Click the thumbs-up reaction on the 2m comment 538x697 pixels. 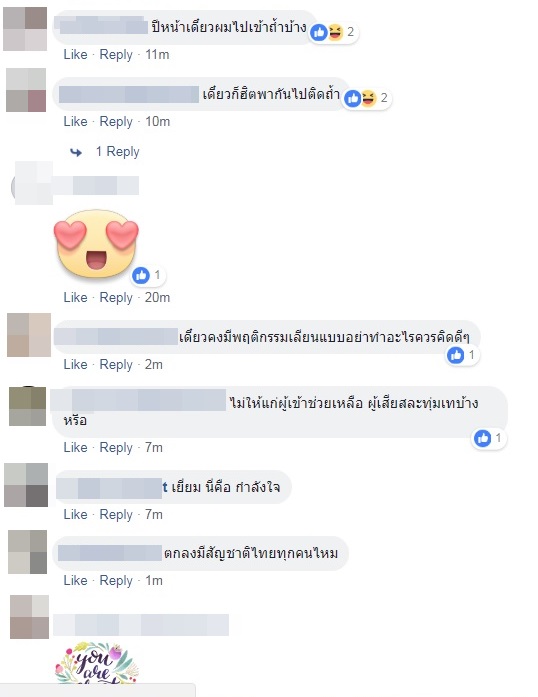click(455, 355)
